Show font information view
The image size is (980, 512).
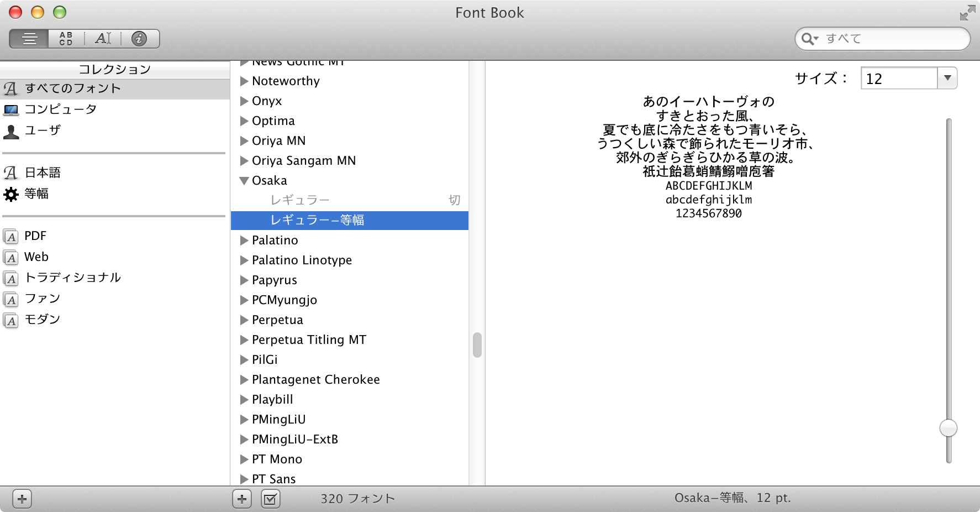tap(139, 39)
